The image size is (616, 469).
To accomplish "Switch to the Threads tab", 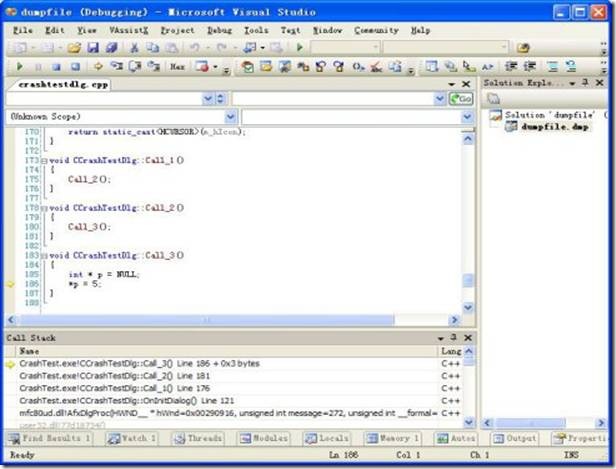I will (x=196, y=439).
